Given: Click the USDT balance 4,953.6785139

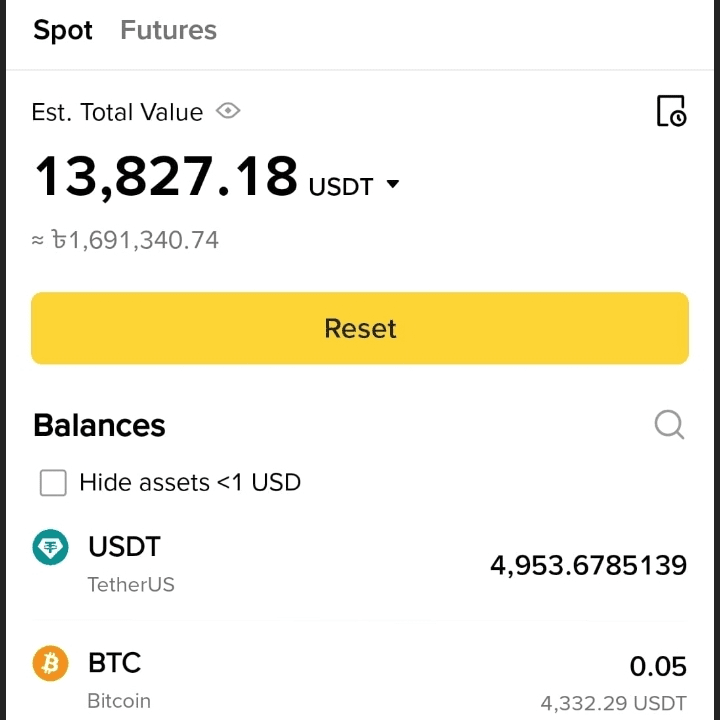Looking at the screenshot, I should (x=588, y=566).
